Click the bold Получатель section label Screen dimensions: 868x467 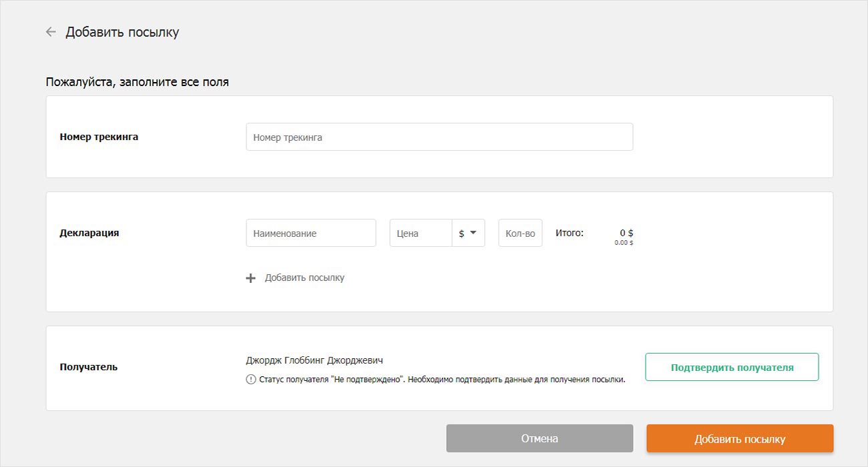coord(88,367)
